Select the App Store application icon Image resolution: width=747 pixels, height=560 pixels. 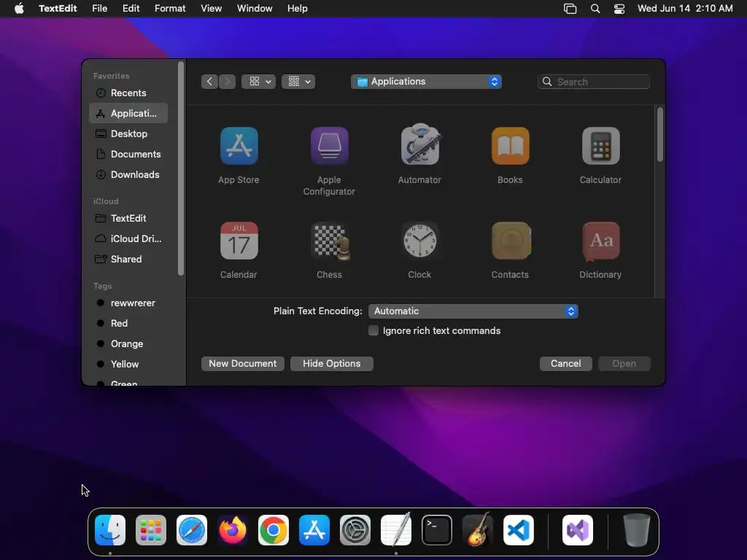point(239,146)
